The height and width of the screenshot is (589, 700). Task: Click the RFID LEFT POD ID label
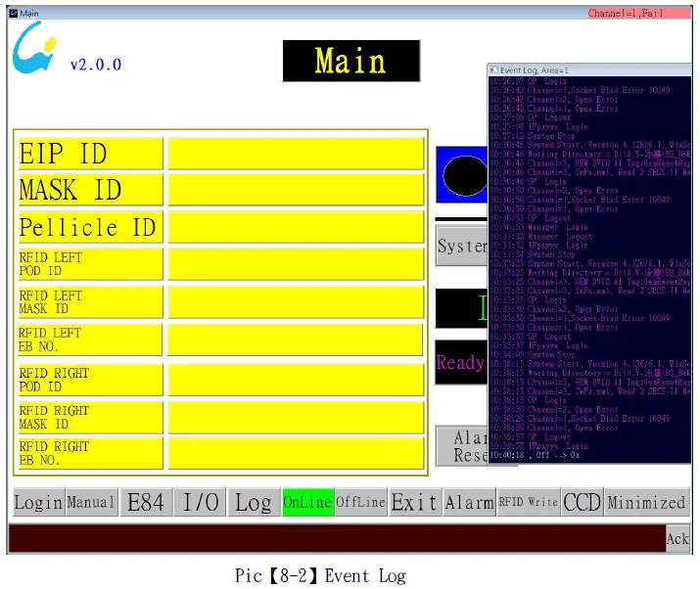click(x=91, y=264)
